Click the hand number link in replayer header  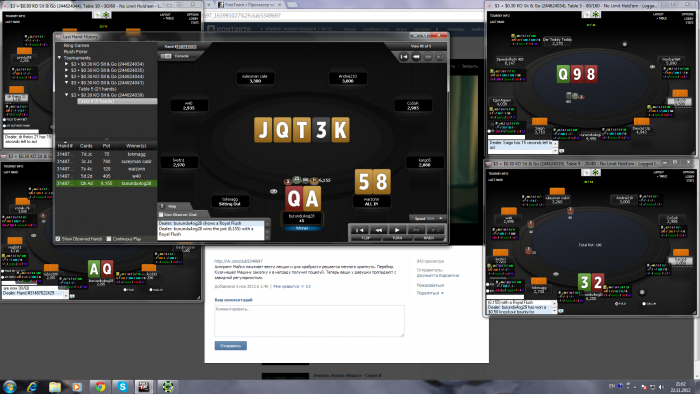coord(186,46)
